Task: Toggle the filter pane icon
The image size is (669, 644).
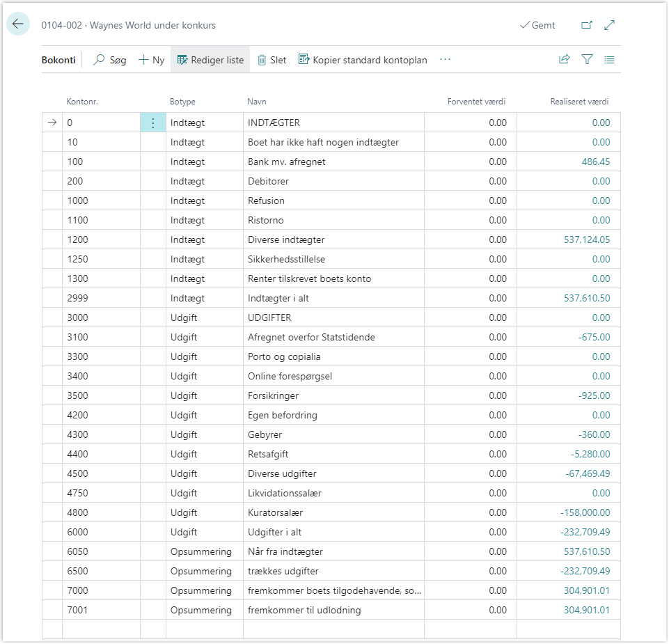Action: 587,60
